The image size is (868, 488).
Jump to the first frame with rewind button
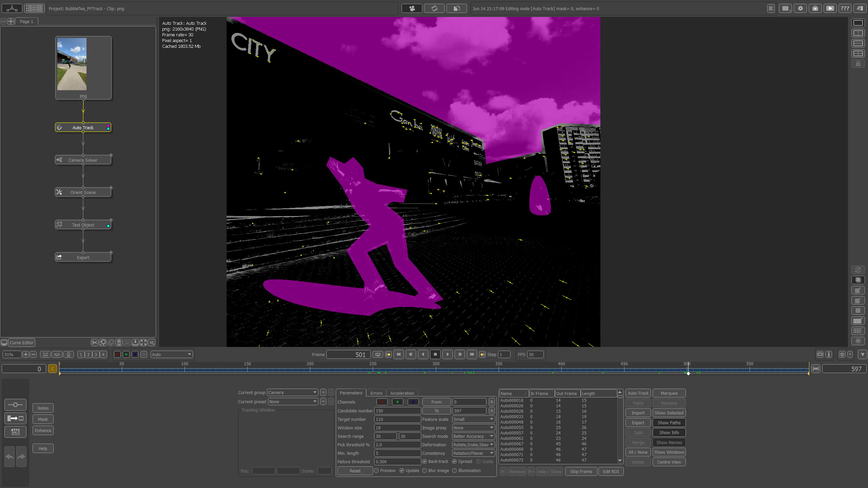coord(399,354)
